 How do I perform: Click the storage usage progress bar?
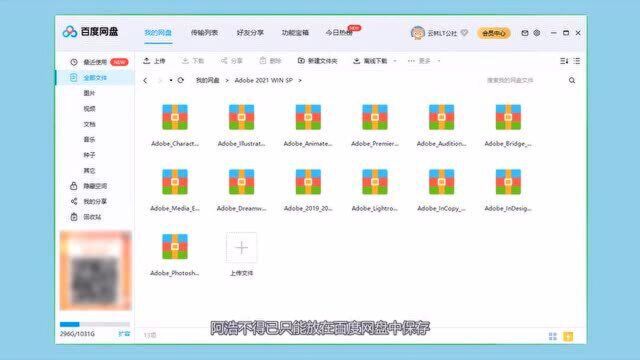click(95, 324)
